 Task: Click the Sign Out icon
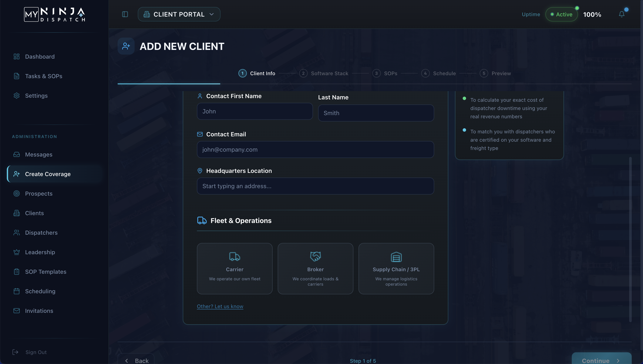coord(15,352)
